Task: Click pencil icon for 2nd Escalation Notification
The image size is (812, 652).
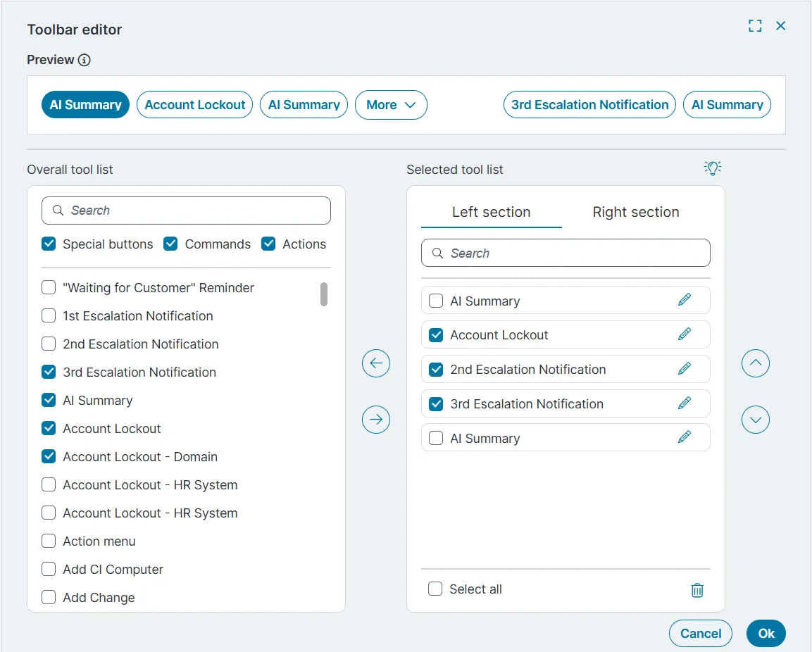Action: click(x=685, y=369)
